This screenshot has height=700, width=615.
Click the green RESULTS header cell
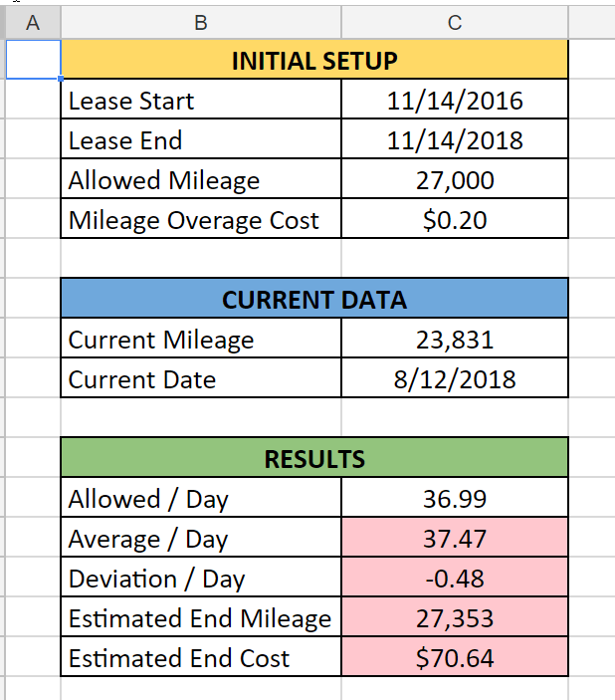(314, 458)
